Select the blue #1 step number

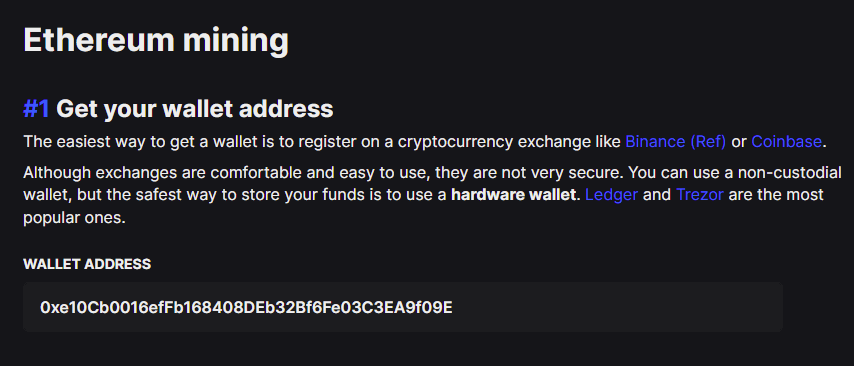[36, 109]
